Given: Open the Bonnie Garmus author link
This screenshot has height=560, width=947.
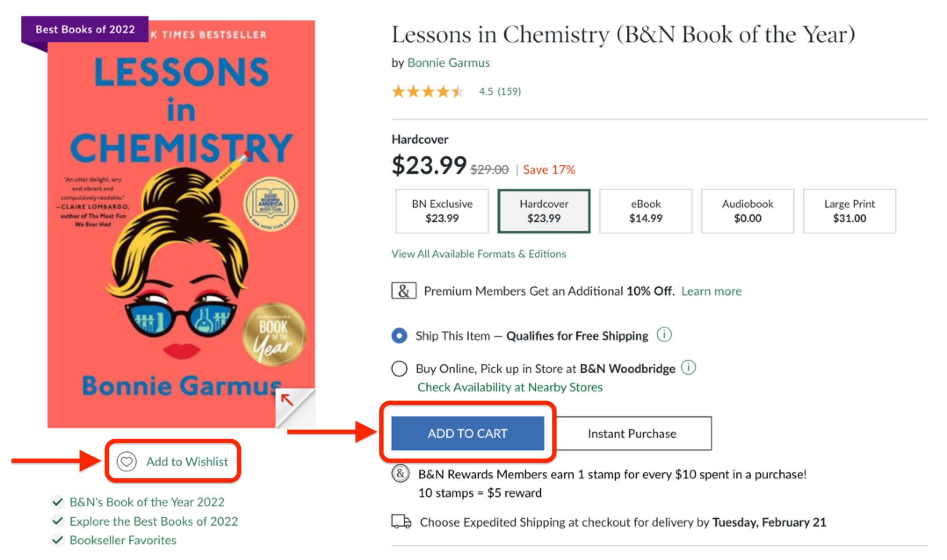Looking at the screenshot, I should coord(448,63).
